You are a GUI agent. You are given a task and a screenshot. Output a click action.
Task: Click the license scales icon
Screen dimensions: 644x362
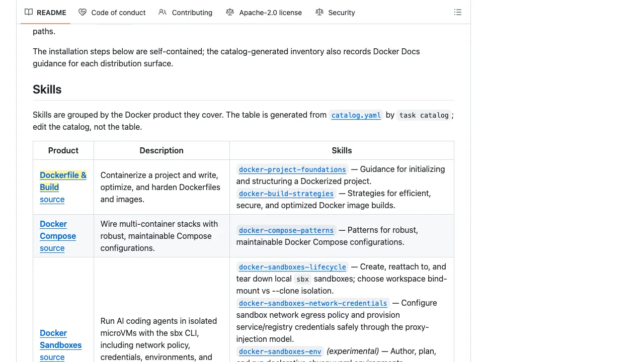point(230,12)
